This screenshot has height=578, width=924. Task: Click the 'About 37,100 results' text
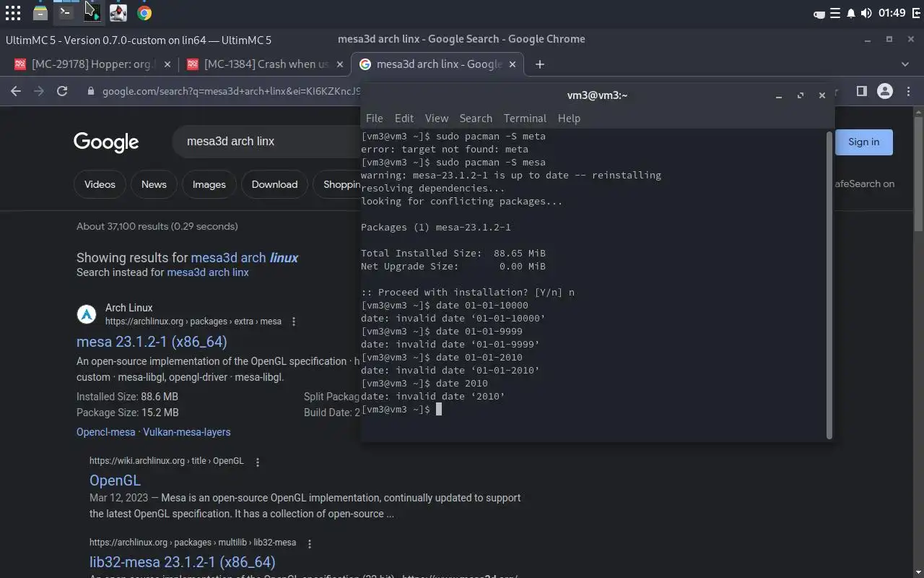point(157,226)
